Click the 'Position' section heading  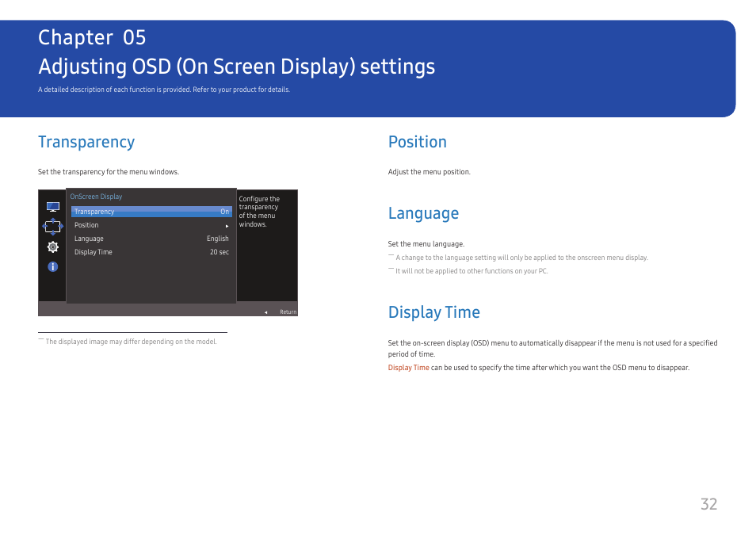pyautogui.click(x=418, y=142)
